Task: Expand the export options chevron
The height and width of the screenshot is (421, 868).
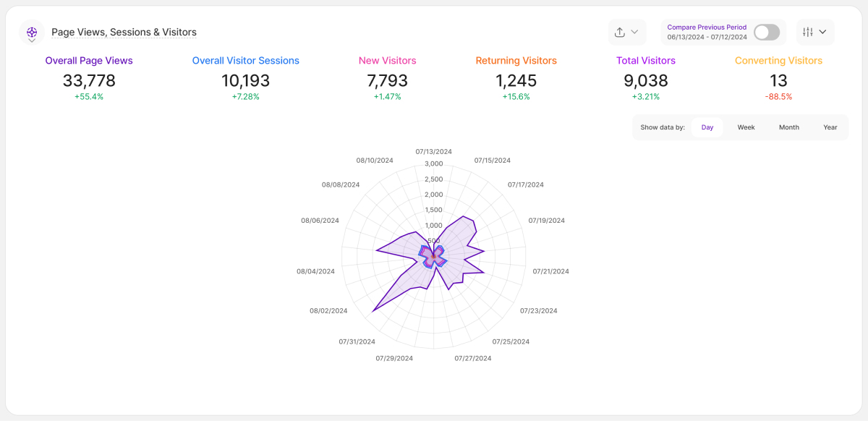Action: 635,32
